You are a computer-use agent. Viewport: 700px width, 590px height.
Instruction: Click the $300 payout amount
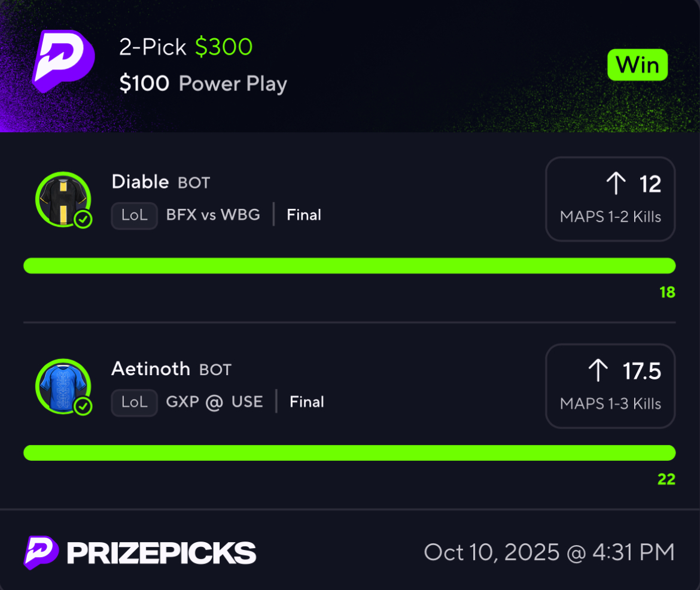coord(224,47)
